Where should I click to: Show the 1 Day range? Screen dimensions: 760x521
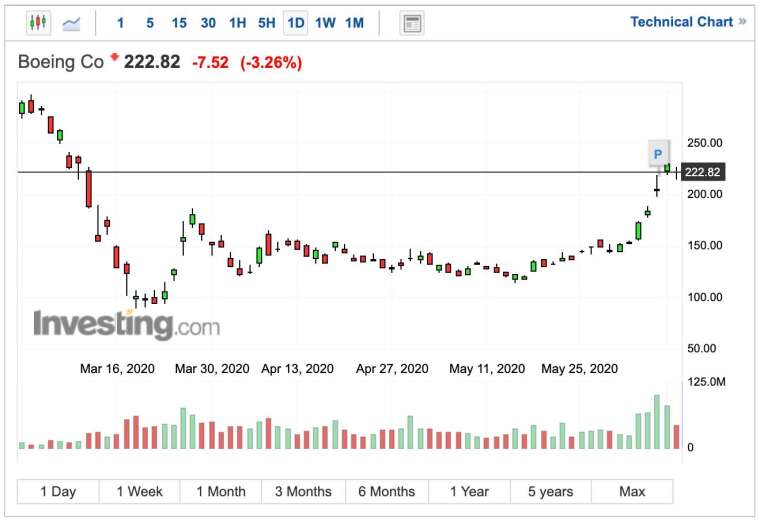click(58, 491)
